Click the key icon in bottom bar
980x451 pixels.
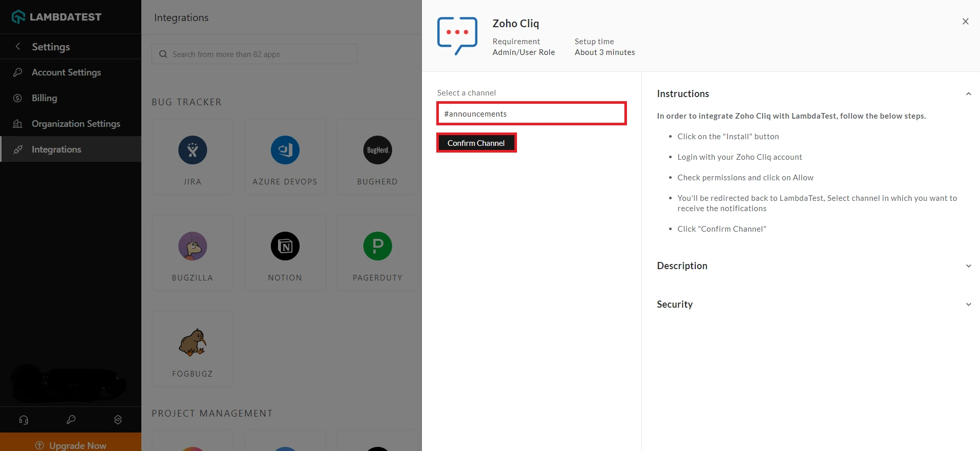tap(71, 420)
